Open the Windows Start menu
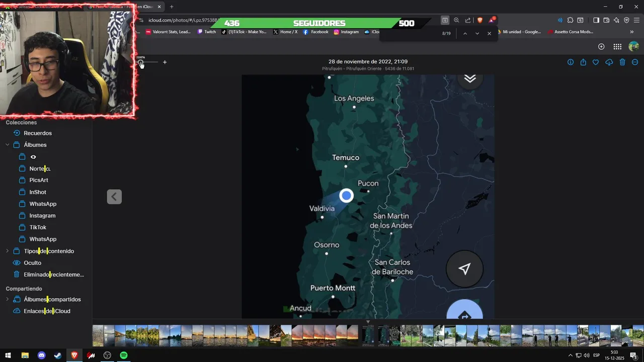Image resolution: width=644 pixels, height=362 pixels. 8,355
